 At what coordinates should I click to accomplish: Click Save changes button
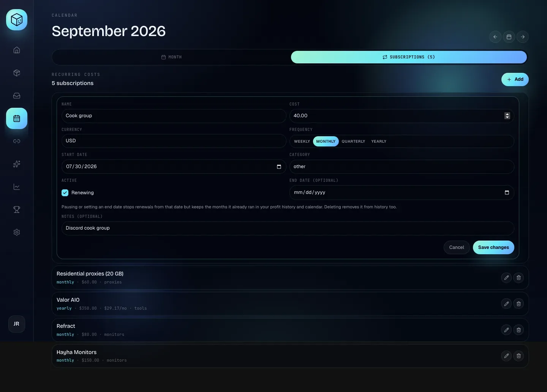493,247
